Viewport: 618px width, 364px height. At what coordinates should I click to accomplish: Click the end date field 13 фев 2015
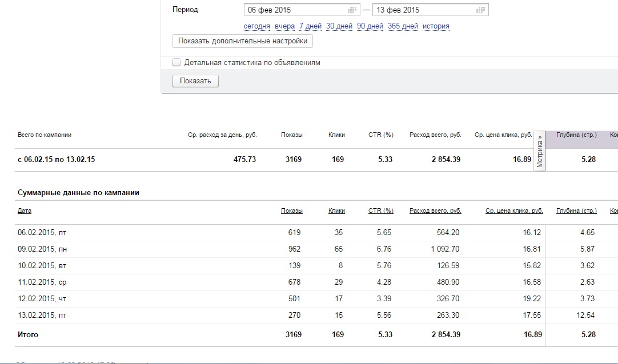click(x=423, y=10)
